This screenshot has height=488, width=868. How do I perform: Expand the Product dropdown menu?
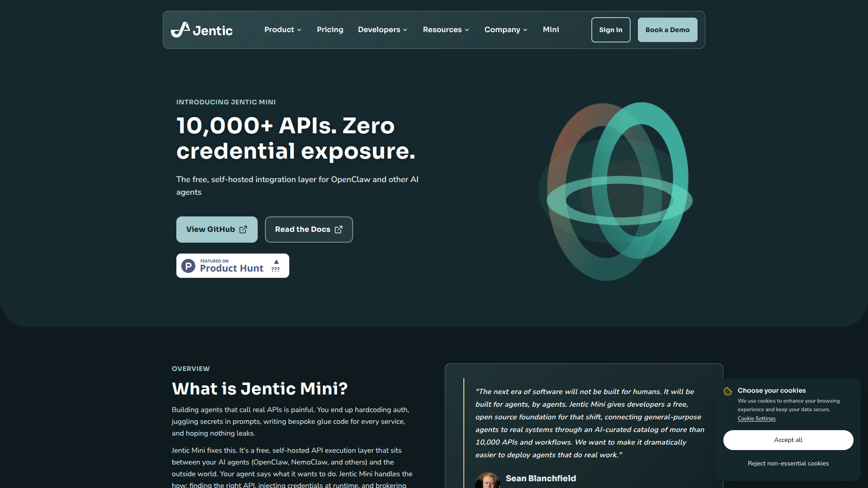(283, 29)
